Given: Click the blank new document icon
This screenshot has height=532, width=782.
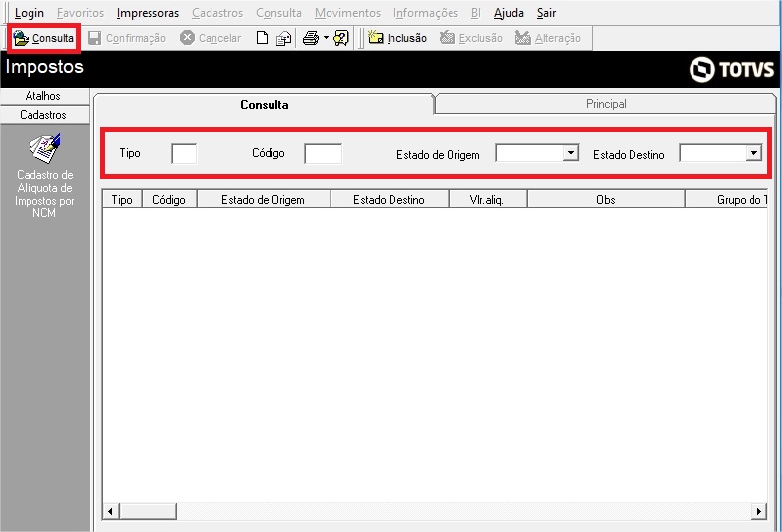Looking at the screenshot, I should [262, 38].
